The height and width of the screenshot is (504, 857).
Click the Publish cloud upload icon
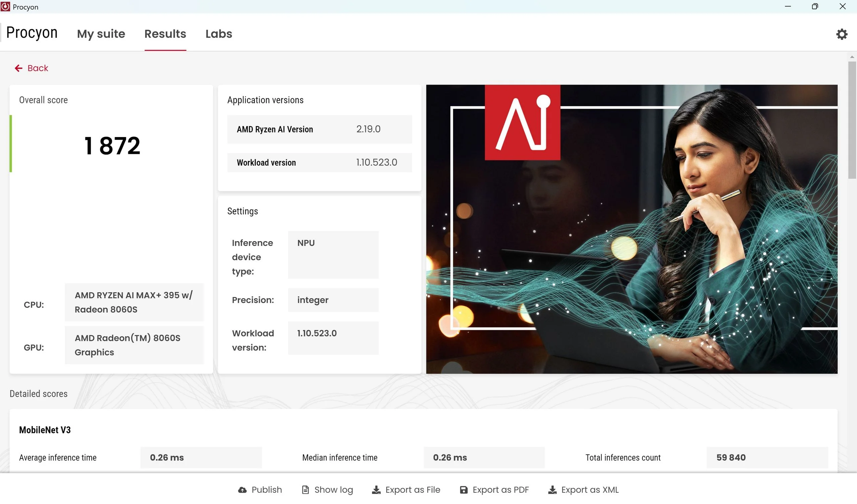click(x=242, y=490)
